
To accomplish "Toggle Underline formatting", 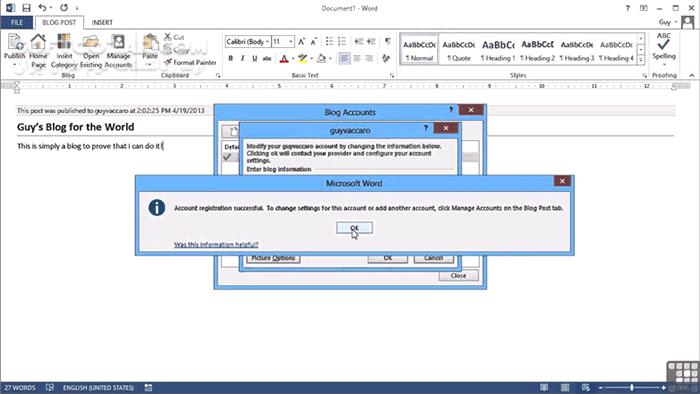I will (x=254, y=58).
